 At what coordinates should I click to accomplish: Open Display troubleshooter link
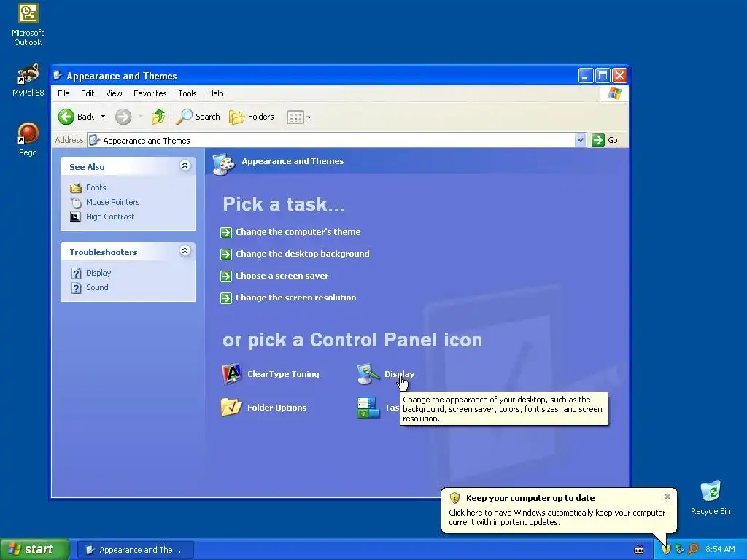pos(98,273)
